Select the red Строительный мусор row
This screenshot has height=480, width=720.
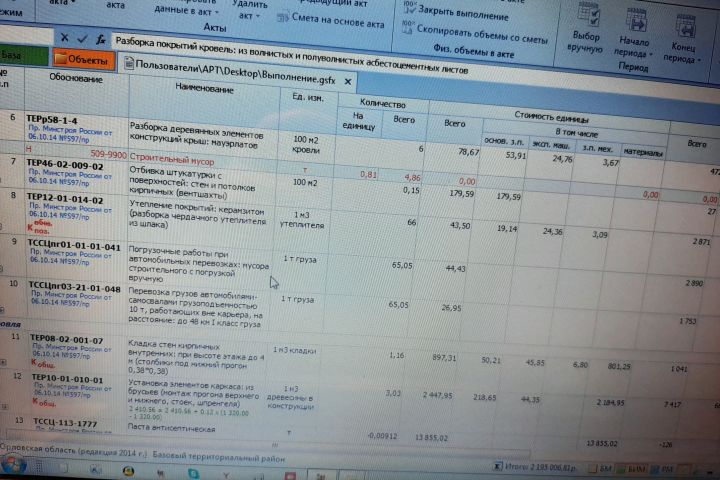tap(172, 161)
